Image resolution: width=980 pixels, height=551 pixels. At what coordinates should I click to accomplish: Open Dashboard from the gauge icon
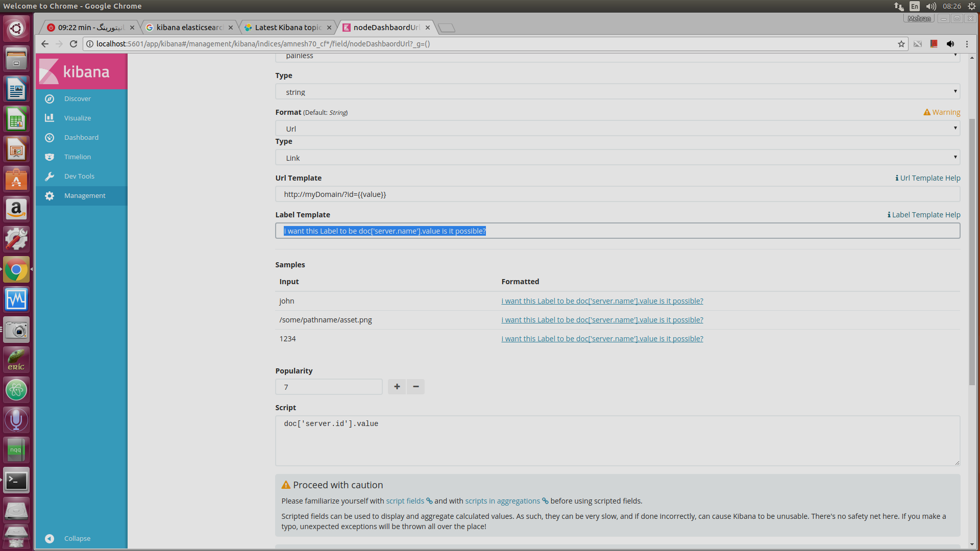tap(50, 138)
